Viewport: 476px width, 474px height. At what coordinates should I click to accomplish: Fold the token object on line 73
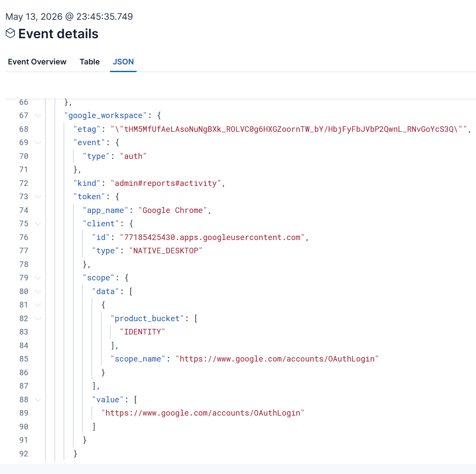click(x=38, y=197)
